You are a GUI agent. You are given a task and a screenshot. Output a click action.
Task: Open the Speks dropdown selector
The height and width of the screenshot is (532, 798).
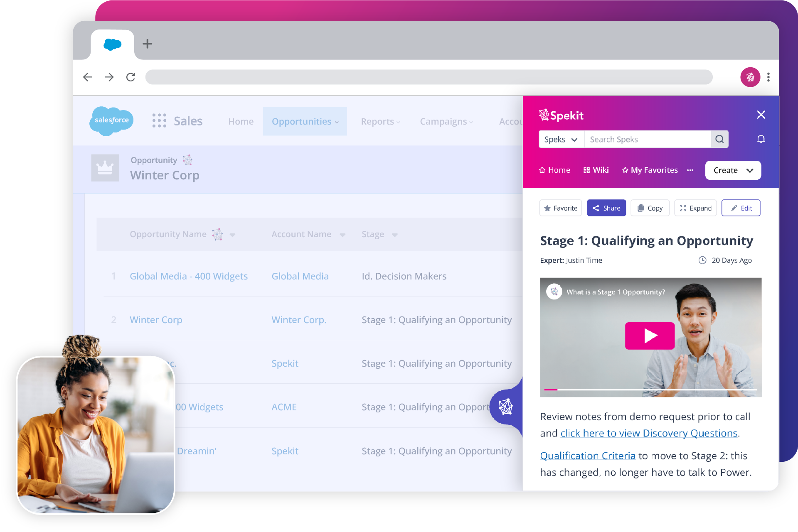[x=562, y=139]
